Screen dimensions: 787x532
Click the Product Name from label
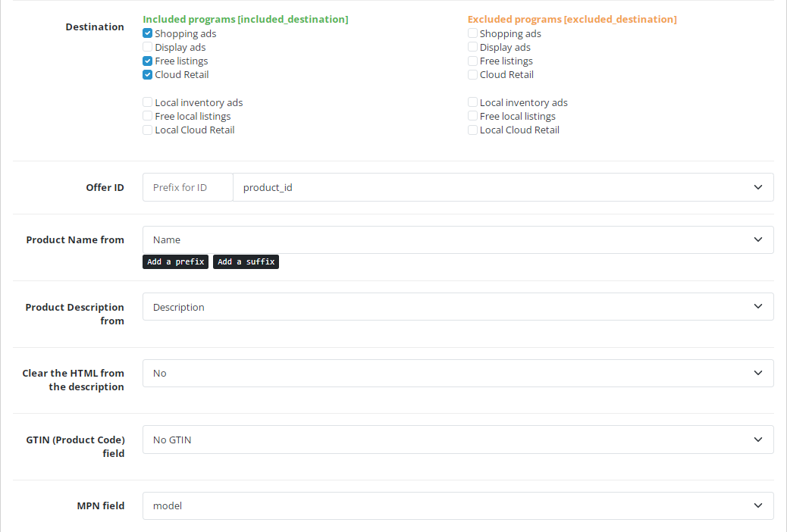(x=75, y=240)
